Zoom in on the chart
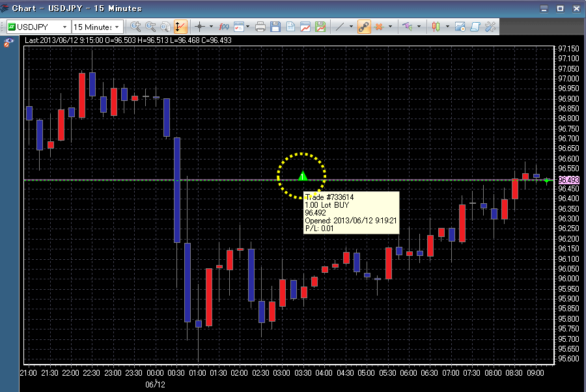 tap(135, 27)
